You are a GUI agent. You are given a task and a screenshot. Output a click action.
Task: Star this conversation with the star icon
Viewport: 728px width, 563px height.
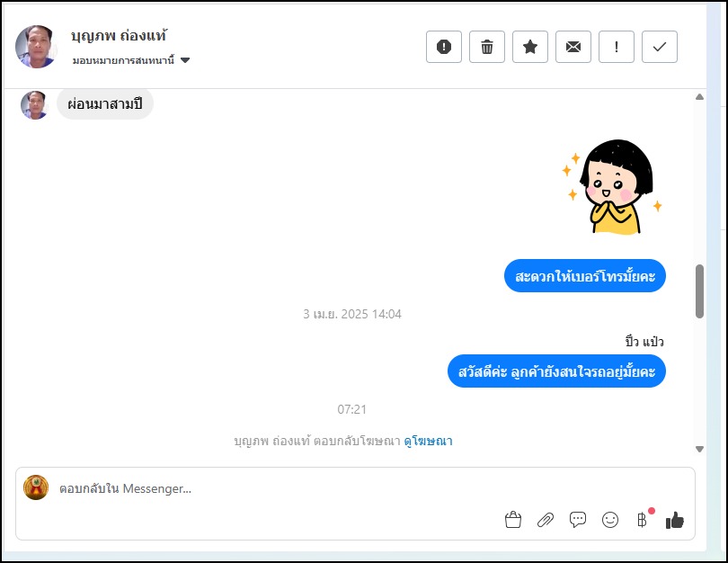pyautogui.click(x=530, y=47)
